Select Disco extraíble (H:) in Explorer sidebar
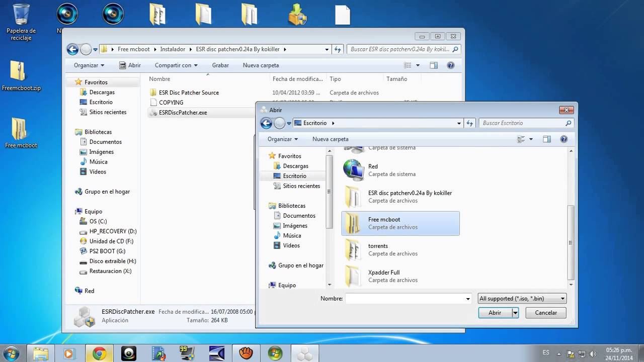Image resolution: width=644 pixels, height=362 pixels. tap(113, 261)
